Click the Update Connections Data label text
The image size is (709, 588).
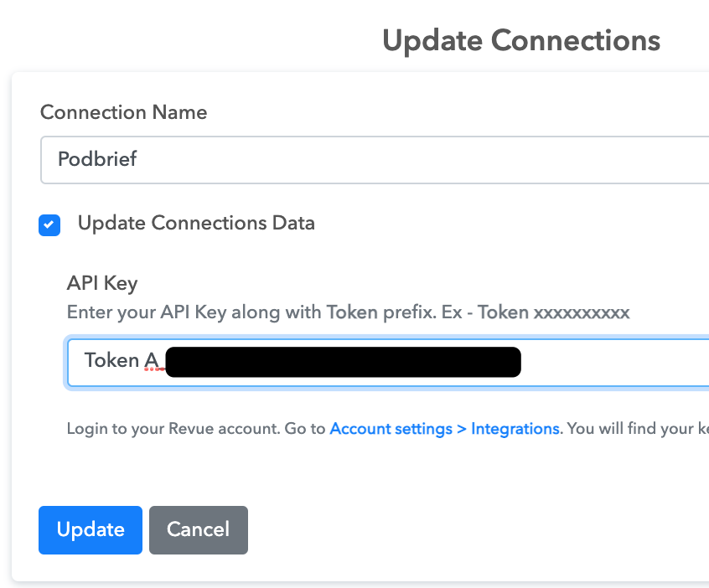tap(196, 223)
